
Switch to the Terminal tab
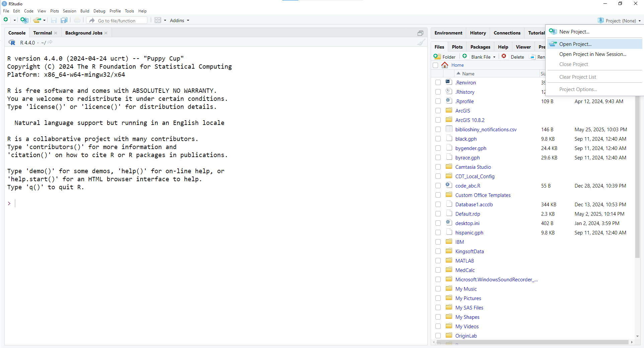[x=43, y=33]
